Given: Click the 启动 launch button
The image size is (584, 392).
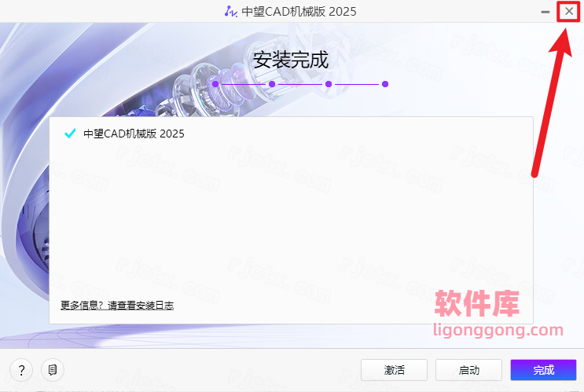Looking at the screenshot, I should pyautogui.click(x=469, y=370).
